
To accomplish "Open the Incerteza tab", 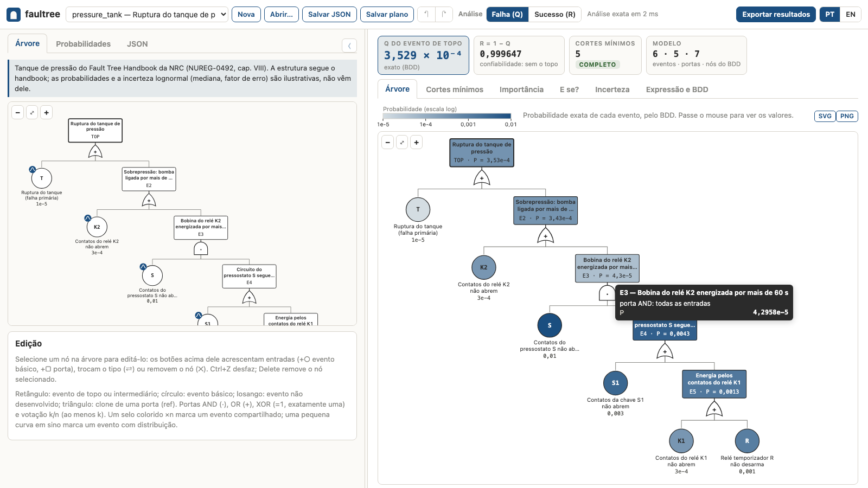I will tap(612, 89).
